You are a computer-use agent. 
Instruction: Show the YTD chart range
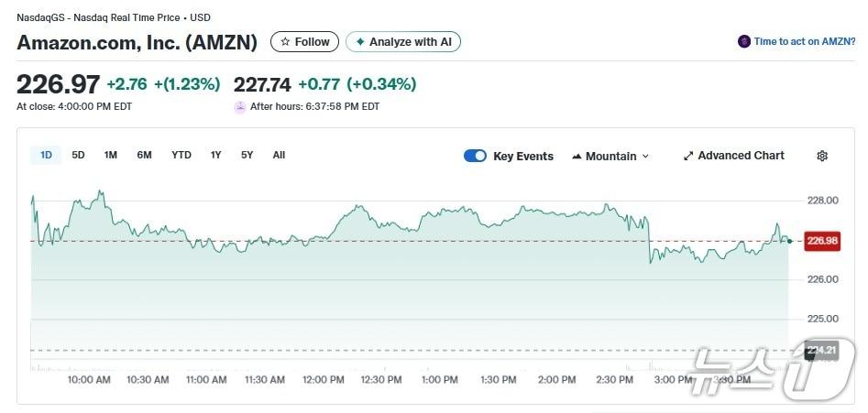point(181,156)
